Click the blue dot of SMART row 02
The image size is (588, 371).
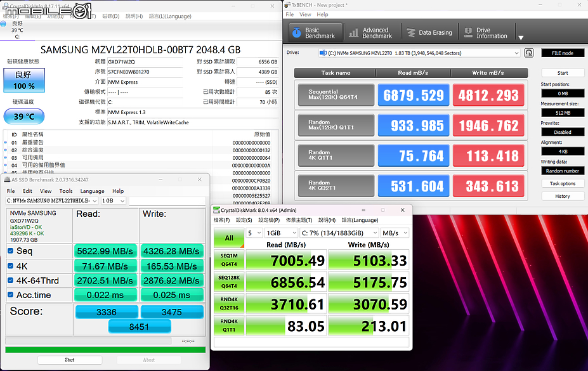pos(5,150)
